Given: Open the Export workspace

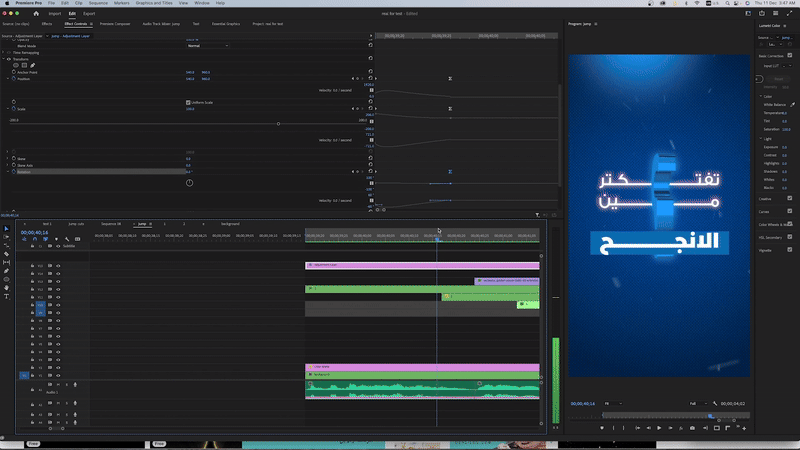Looking at the screenshot, I should (89, 13).
